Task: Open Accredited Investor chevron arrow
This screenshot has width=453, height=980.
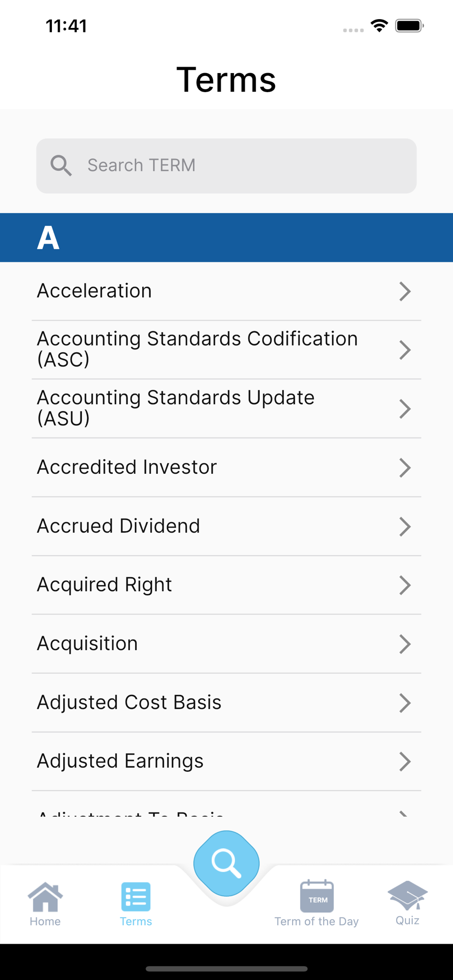Action: 404,467
